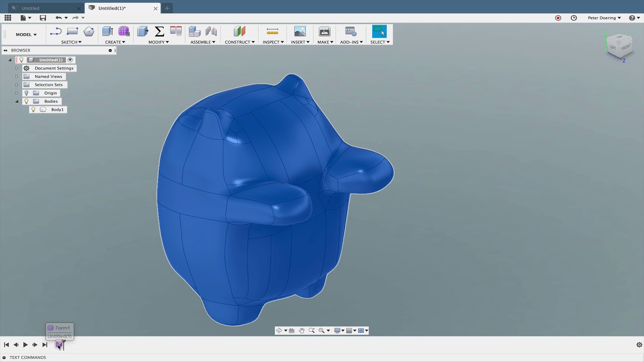Choose the Extrude tool in Create
This screenshot has width=644, height=362.
[x=107, y=31]
